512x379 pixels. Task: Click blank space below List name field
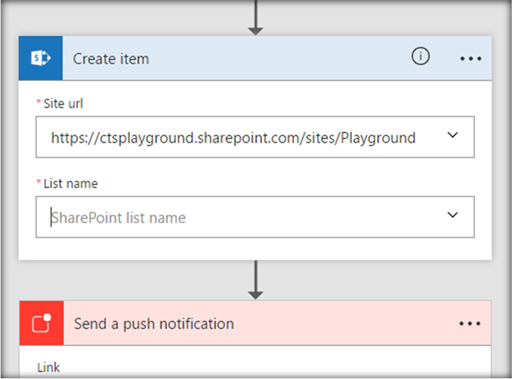(255, 249)
